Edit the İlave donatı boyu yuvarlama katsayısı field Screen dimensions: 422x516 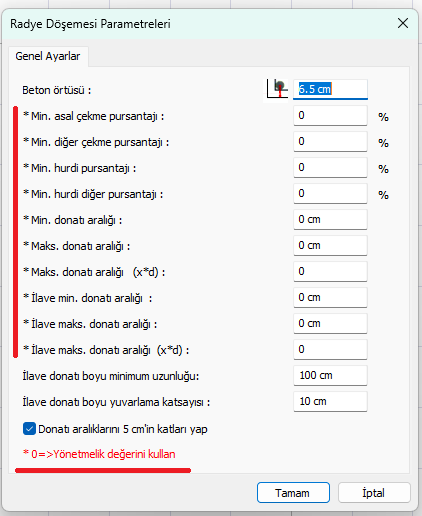(x=330, y=402)
